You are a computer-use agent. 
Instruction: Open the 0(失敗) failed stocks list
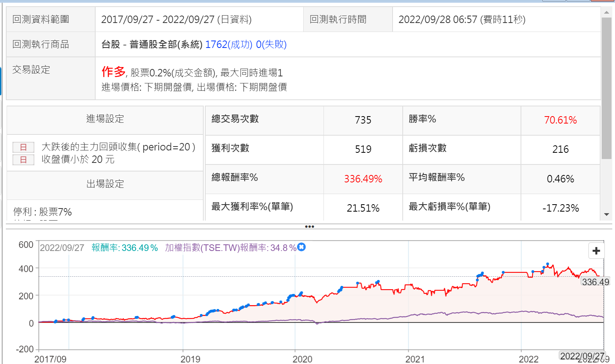pyautogui.click(x=271, y=44)
